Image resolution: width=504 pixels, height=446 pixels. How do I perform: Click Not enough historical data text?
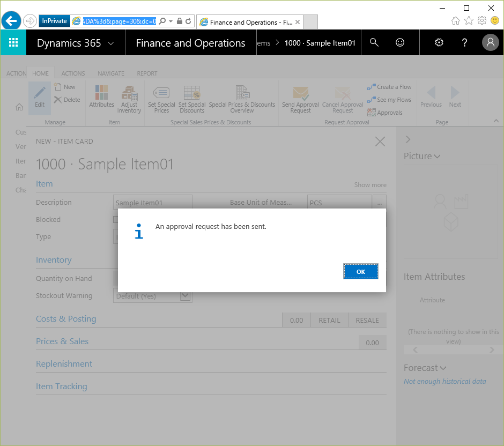pyautogui.click(x=445, y=382)
